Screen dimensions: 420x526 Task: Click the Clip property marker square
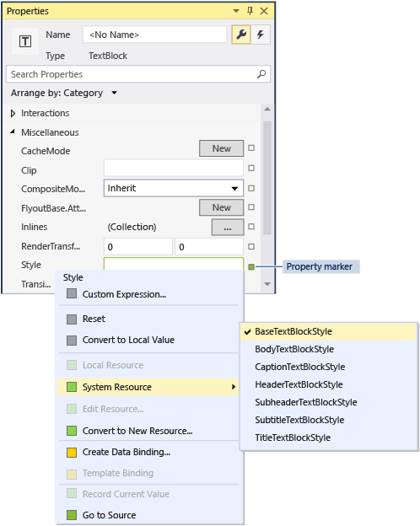click(x=251, y=168)
